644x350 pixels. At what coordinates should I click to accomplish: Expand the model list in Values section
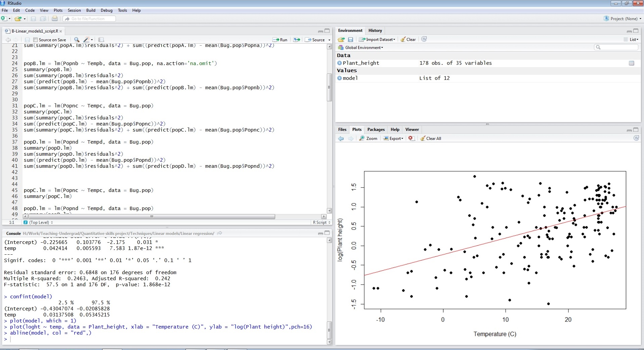tap(340, 78)
